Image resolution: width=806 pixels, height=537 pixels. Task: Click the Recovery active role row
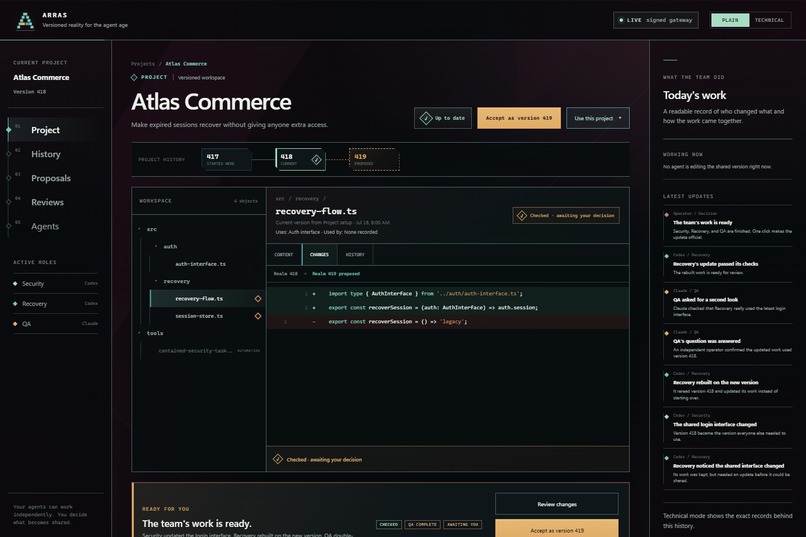[56, 304]
